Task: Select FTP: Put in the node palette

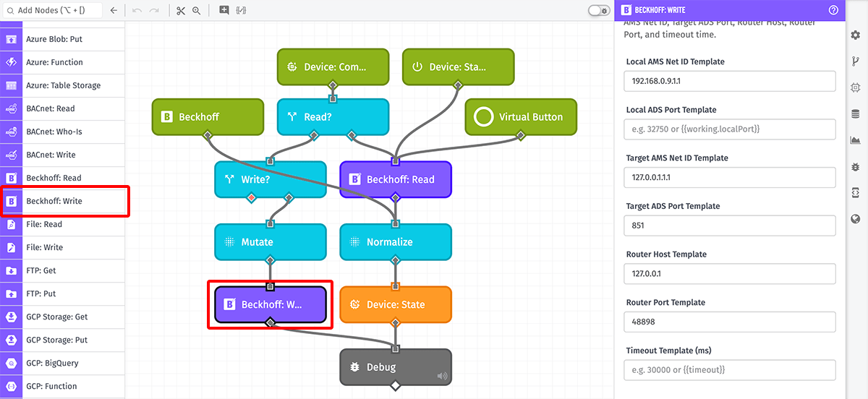Action: coord(62,293)
